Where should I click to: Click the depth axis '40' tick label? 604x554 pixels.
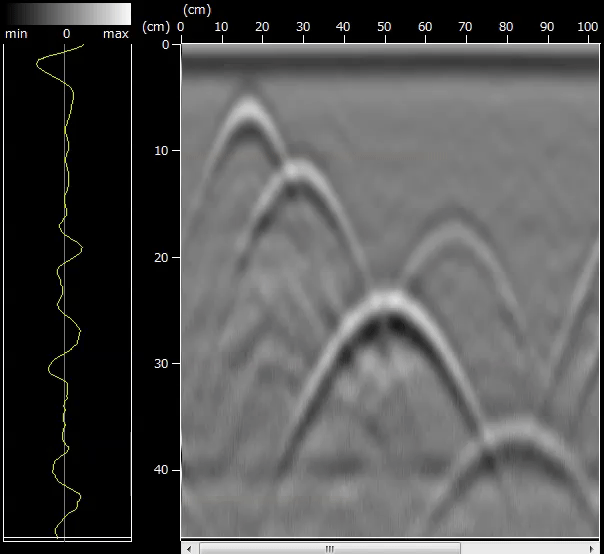[x=161, y=470]
